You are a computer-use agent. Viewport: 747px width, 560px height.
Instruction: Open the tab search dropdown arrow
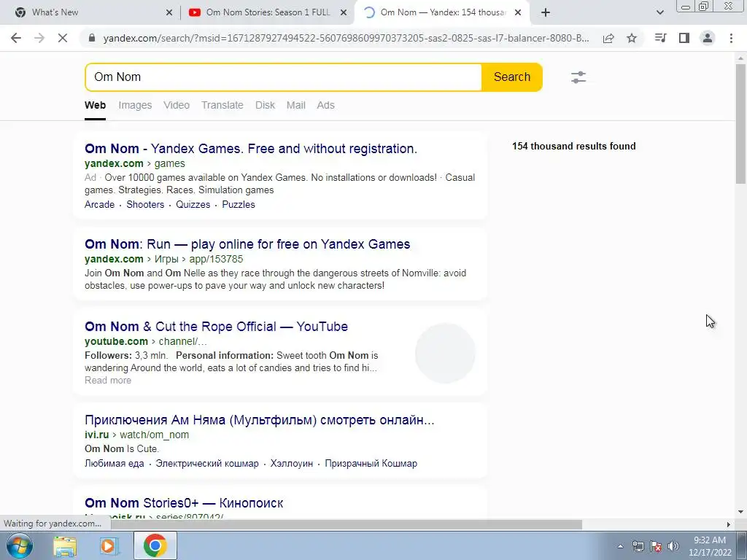point(659,12)
